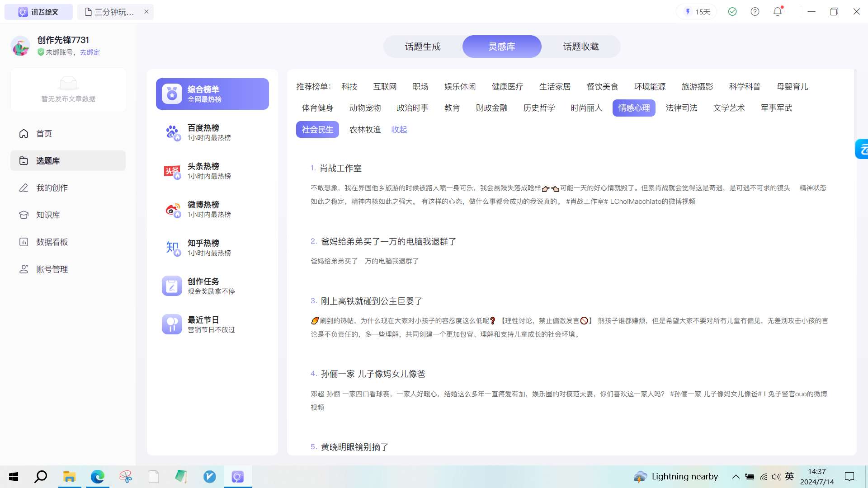Screen dimensions: 868x488
Task: Collapse the category list with 收起
Action: tap(399, 130)
